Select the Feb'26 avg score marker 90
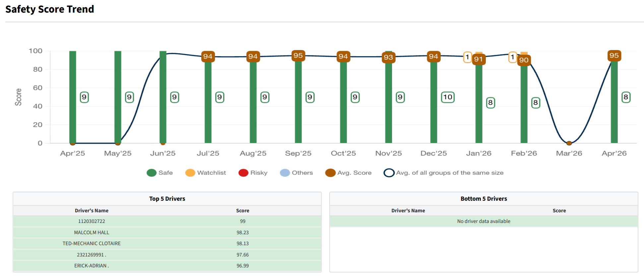Viewport: 644px width, 280px height. (x=524, y=60)
